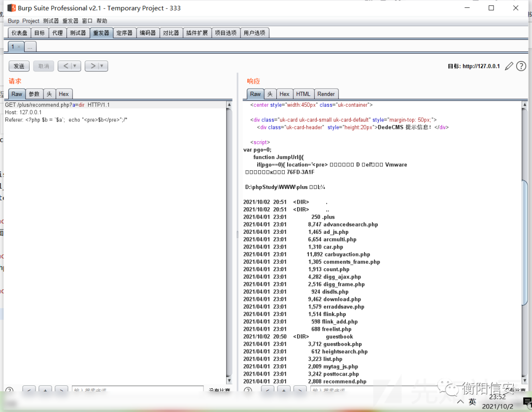532x412 pixels.
Task: Expand the forward history dropdown arrow
Action: (102, 66)
